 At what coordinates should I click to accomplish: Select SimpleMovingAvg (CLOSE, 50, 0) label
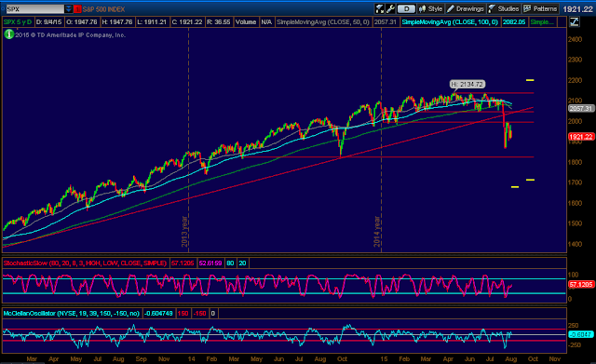point(323,22)
